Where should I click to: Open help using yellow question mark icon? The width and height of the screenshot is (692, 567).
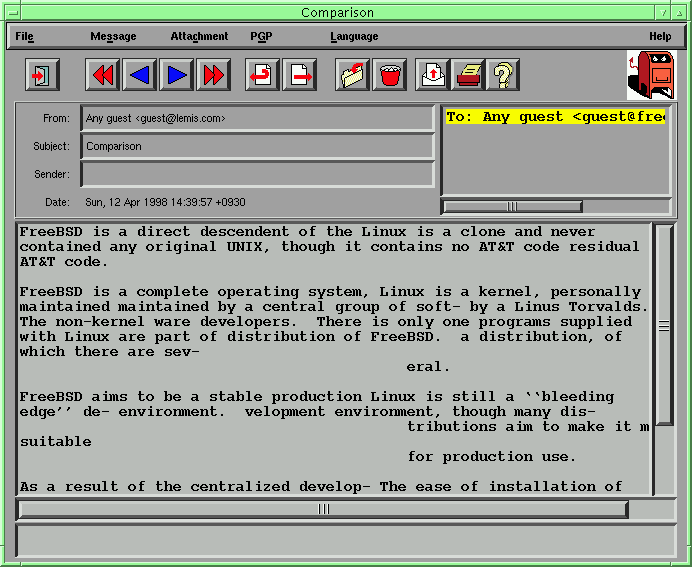pos(503,75)
